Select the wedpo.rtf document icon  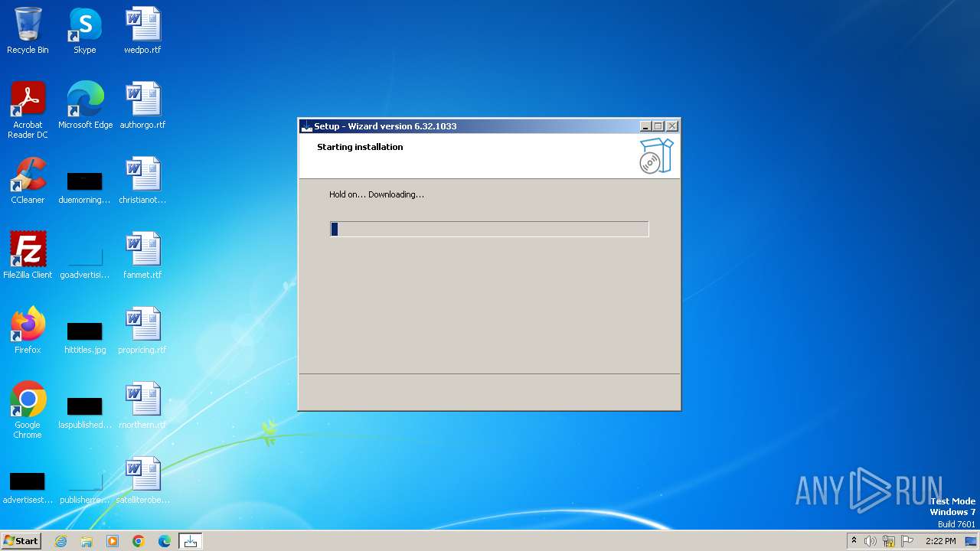click(x=142, y=31)
